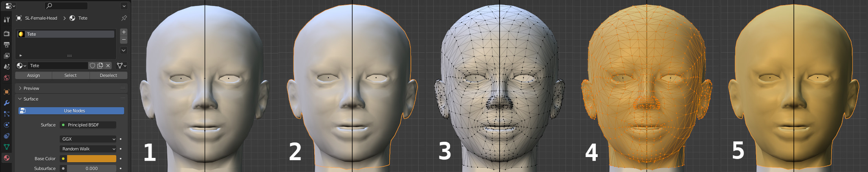The height and width of the screenshot is (172, 868).
Task: Add a new material slot
Action: [x=124, y=32]
